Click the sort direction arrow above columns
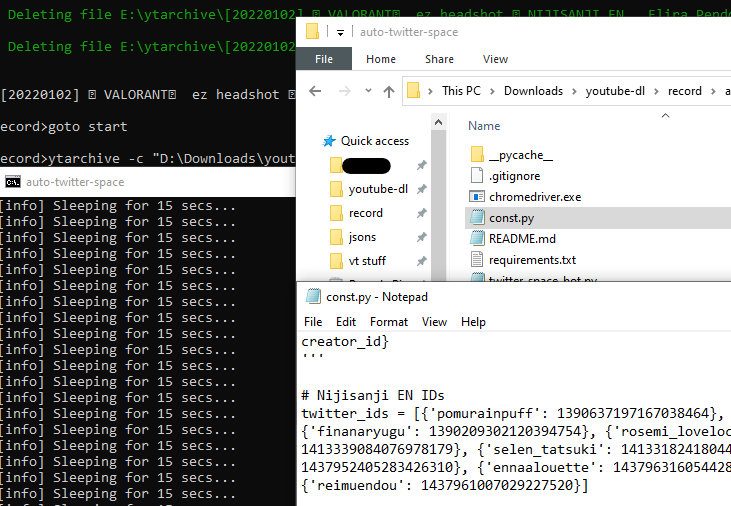 (665, 115)
